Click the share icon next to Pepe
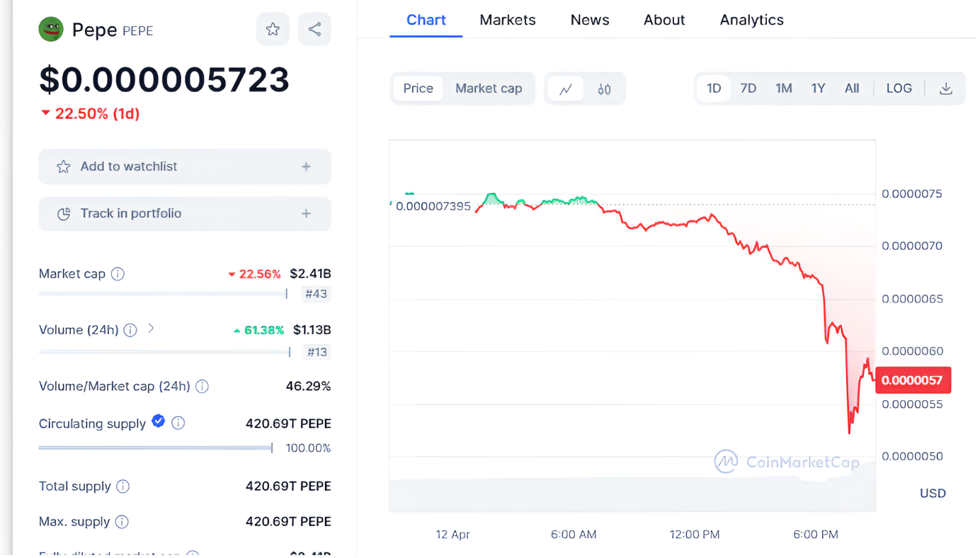The image size is (980, 558). tap(314, 29)
